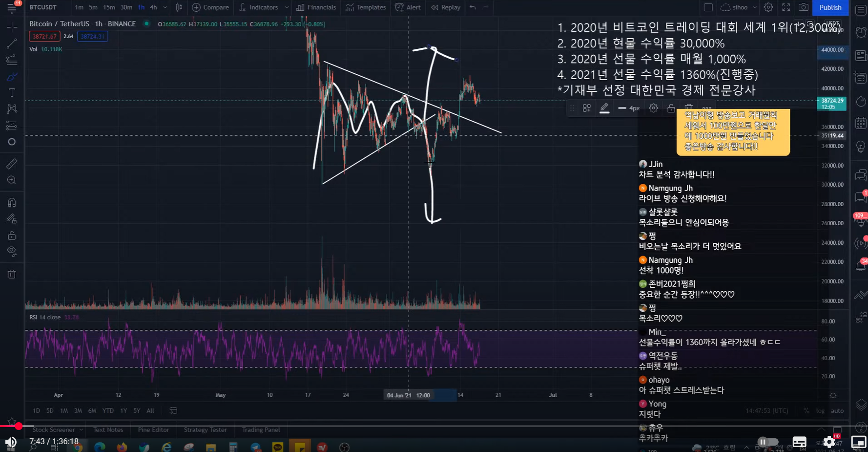Set chart range to 5D
The image size is (868, 452).
coord(50,410)
